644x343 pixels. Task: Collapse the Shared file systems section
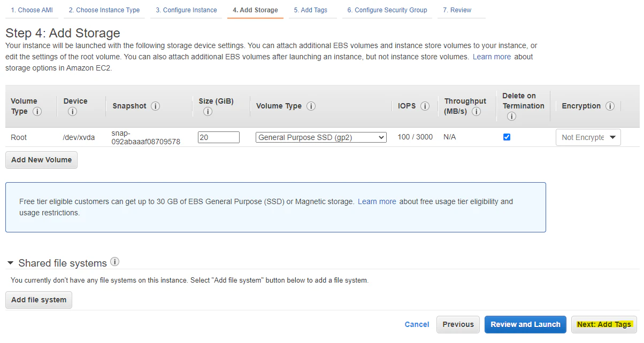(10, 263)
